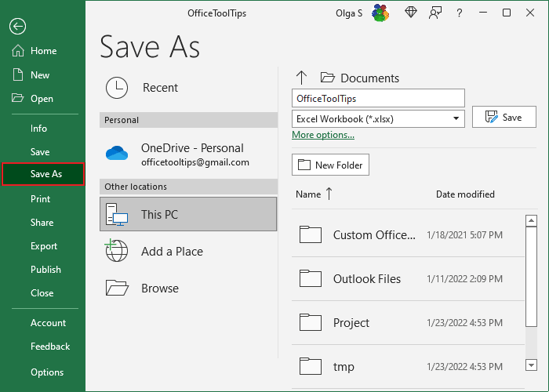Click the Project folder name

click(x=351, y=323)
